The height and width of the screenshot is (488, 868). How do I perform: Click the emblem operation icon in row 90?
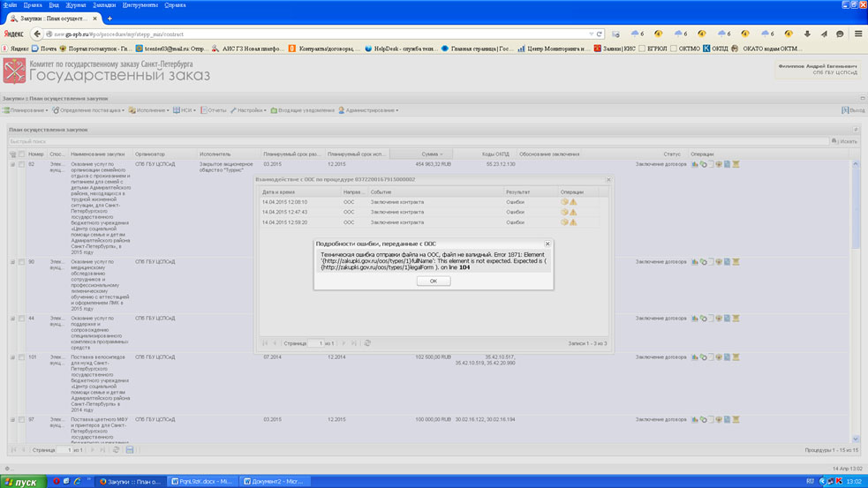719,262
